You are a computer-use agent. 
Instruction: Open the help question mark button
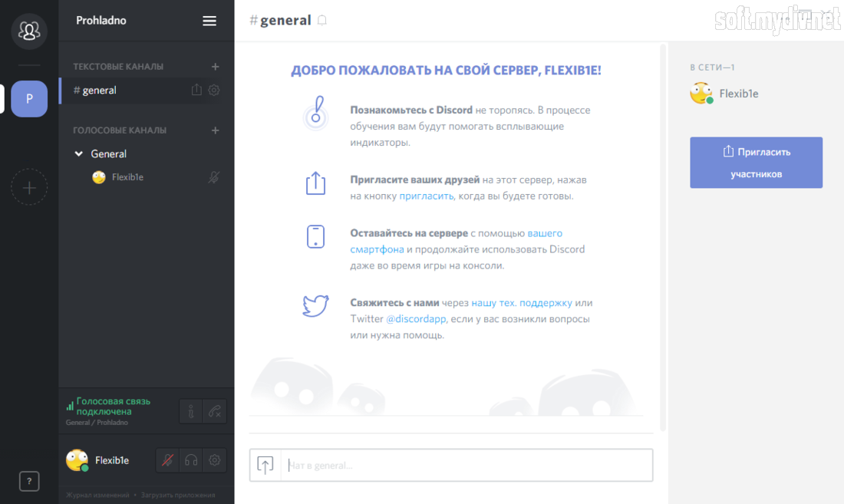click(x=29, y=481)
